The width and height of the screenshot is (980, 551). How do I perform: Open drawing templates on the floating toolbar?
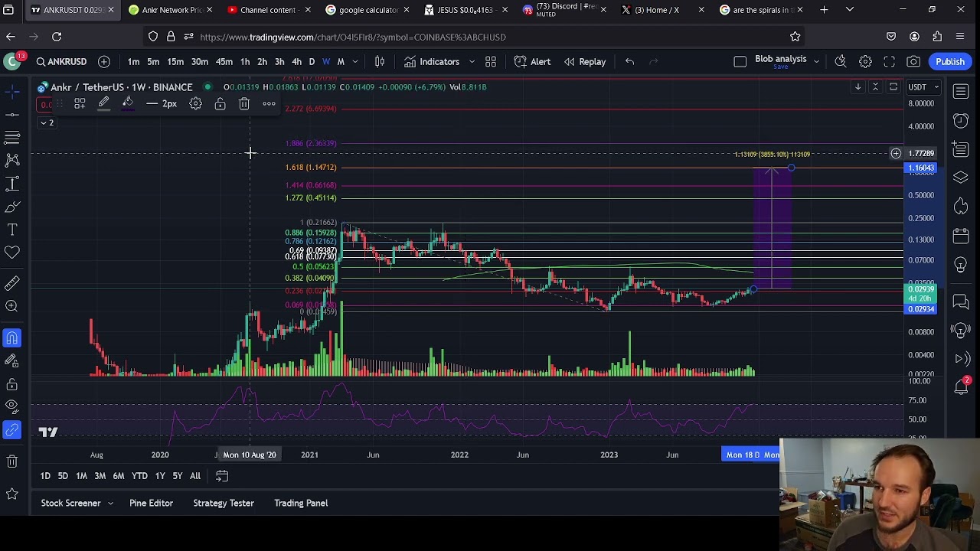pos(79,104)
